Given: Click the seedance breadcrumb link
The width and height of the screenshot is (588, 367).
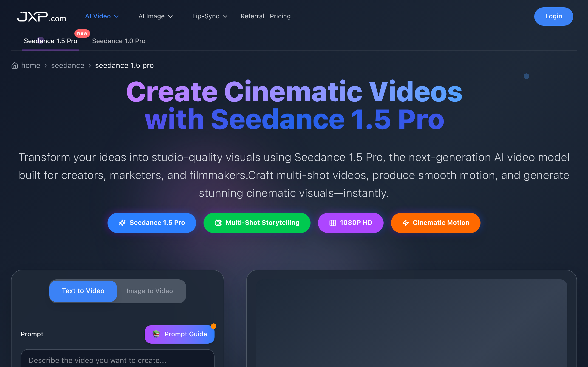Looking at the screenshot, I should click(68, 66).
